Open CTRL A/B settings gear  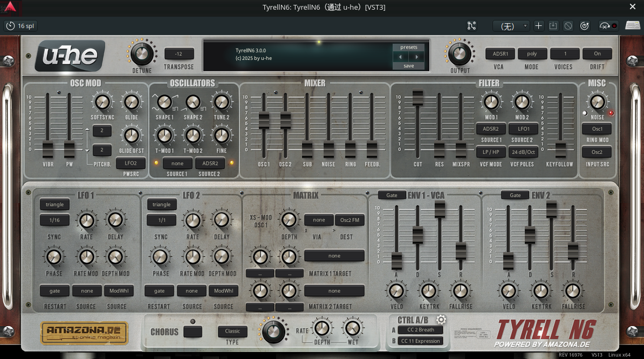441,320
